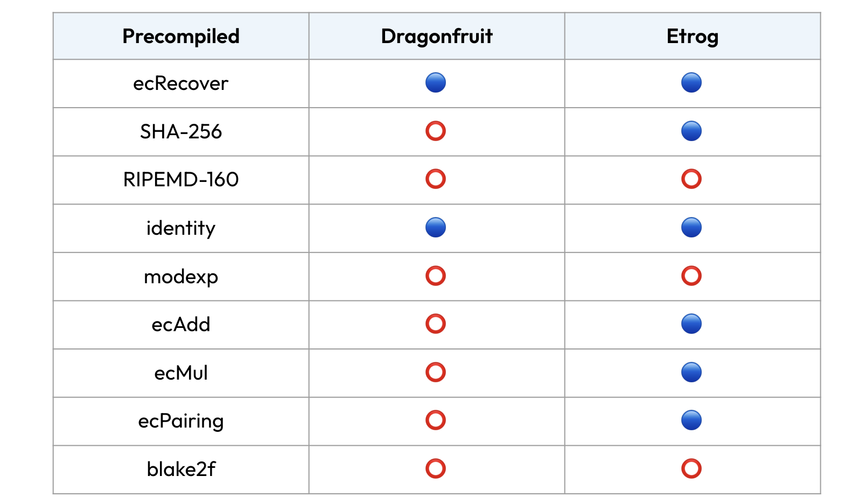
Task: Select the ecRecover row label
Action: (x=181, y=83)
